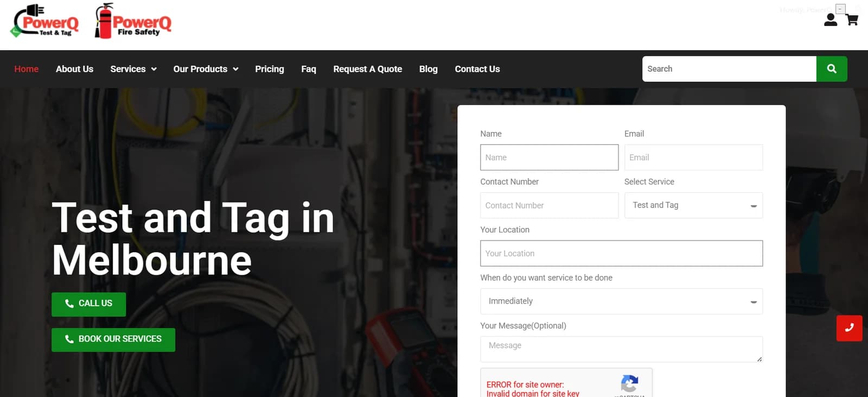
Task: Click the green search magnifier button
Action: coord(831,69)
